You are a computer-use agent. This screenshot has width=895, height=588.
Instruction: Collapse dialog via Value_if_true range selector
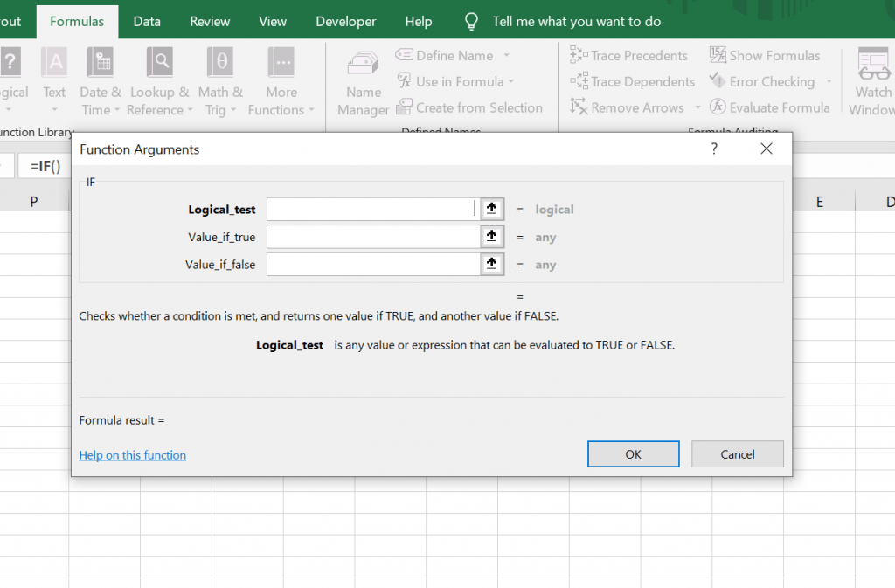[491, 236]
